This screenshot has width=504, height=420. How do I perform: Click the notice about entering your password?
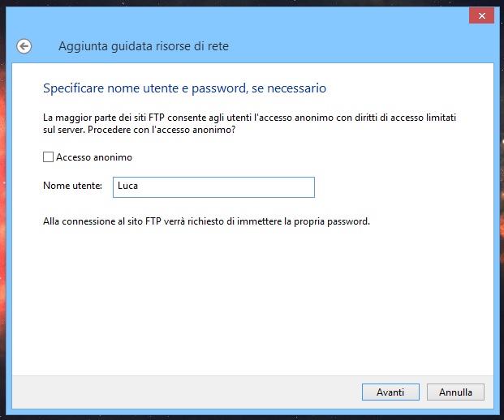click(206, 221)
